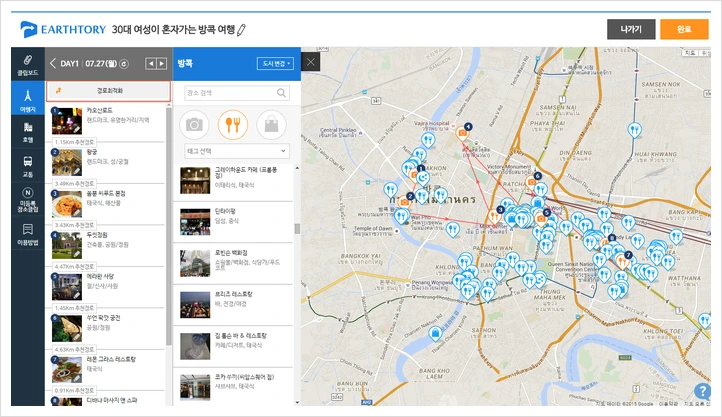
Task: Open the 0.91Km 추천경로 recommended route
Action: tap(74, 390)
